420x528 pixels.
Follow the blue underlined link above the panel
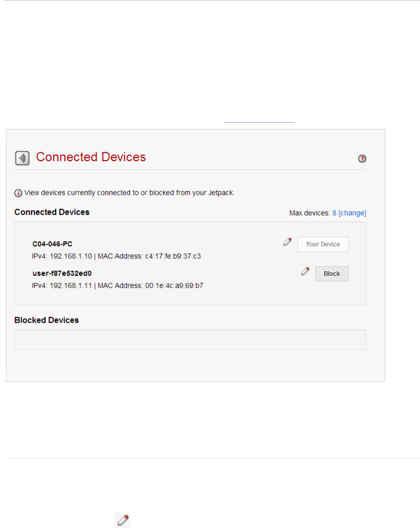point(259,121)
